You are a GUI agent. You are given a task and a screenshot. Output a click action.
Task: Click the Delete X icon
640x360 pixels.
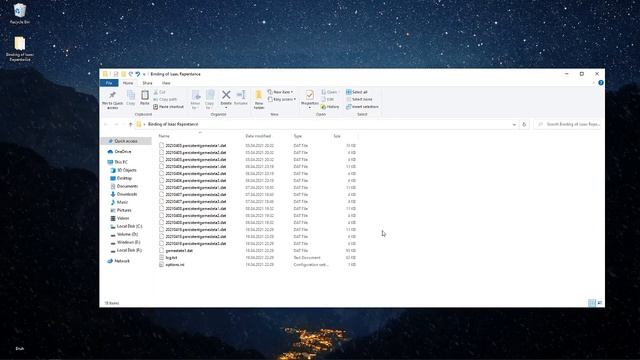(x=226, y=95)
